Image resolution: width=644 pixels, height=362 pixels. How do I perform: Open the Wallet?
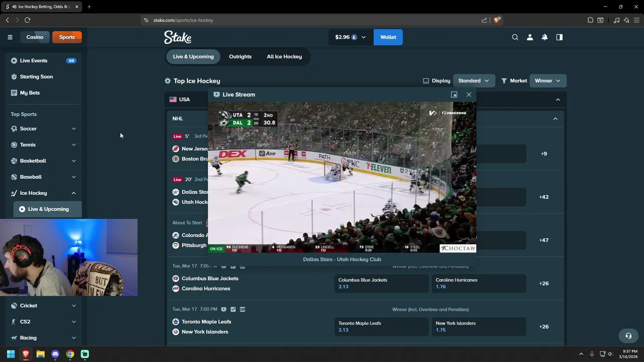tap(388, 37)
